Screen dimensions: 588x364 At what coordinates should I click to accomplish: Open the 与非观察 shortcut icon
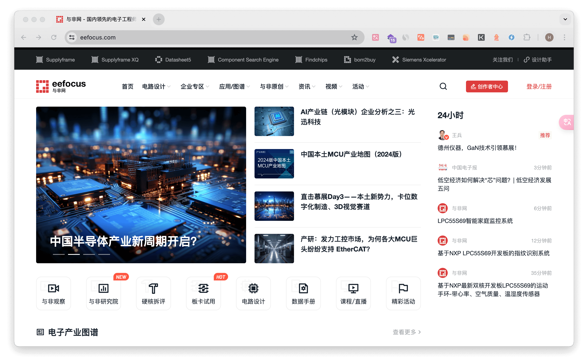click(53, 293)
